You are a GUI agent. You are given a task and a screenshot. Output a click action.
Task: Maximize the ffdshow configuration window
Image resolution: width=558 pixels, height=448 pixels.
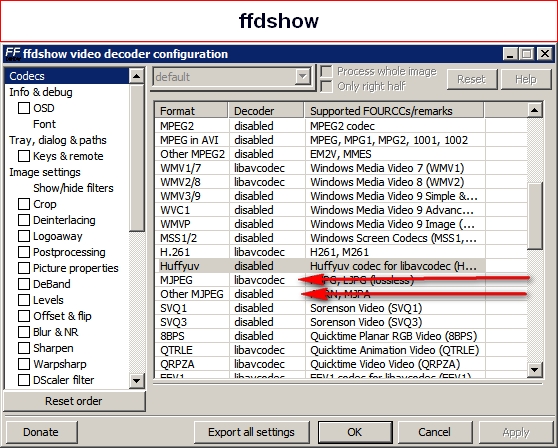(x=527, y=54)
